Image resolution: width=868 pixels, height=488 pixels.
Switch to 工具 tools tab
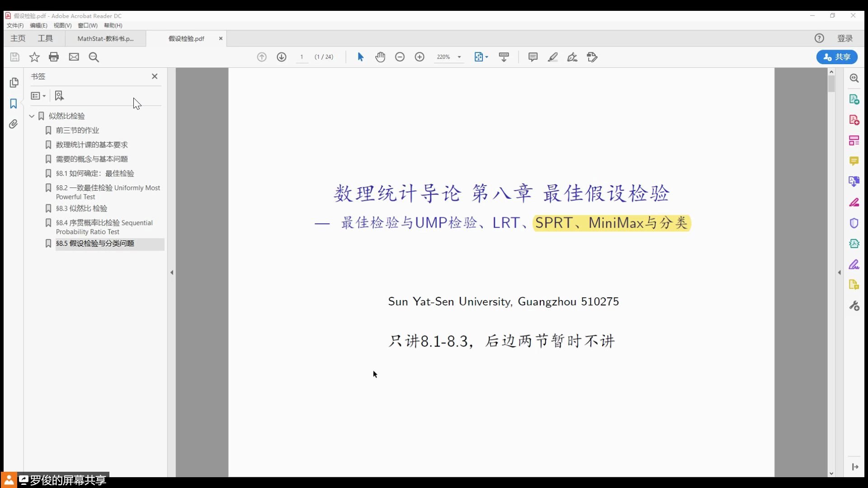click(x=45, y=38)
